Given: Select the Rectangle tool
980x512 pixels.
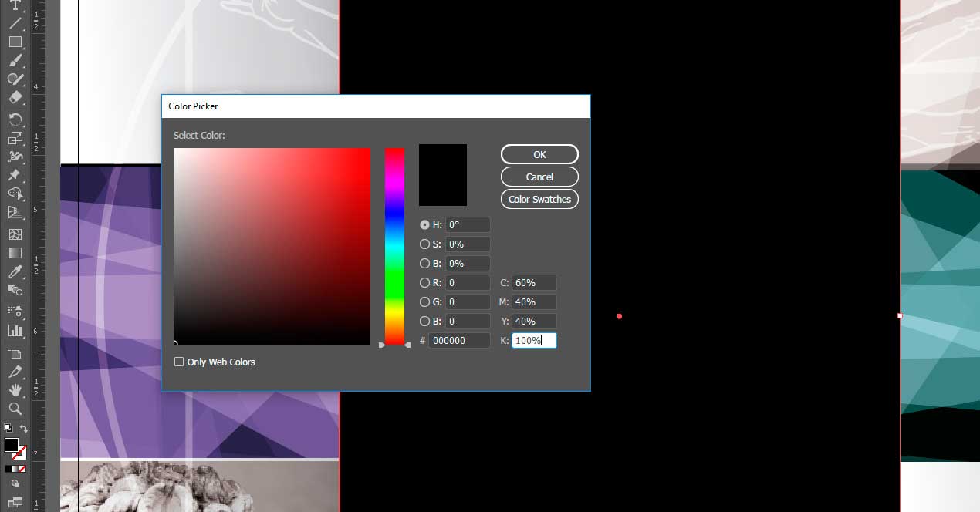Looking at the screenshot, I should click(15, 42).
